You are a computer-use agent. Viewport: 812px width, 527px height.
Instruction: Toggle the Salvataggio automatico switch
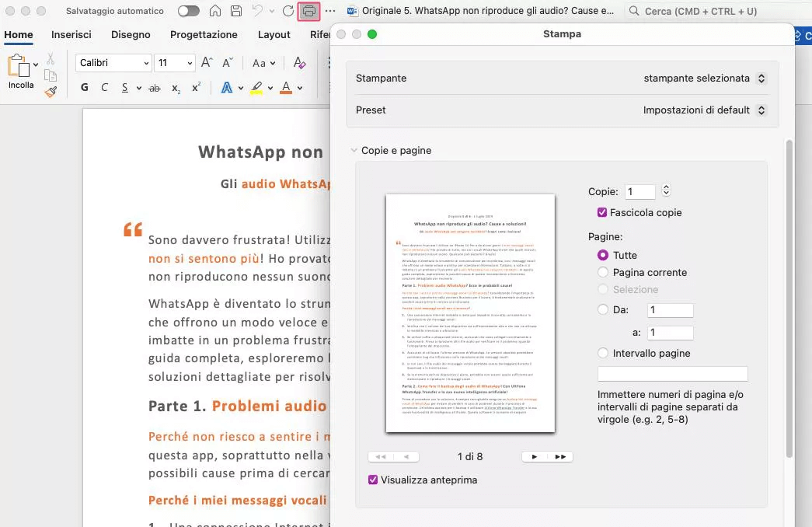[189, 11]
